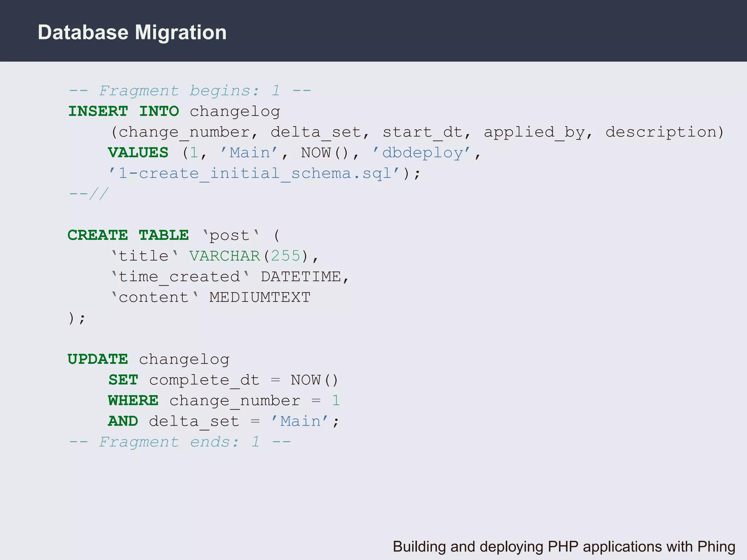This screenshot has height=560, width=747.
Task: Click the 'description' column name
Action: pyautogui.click(x=661, y=132)
